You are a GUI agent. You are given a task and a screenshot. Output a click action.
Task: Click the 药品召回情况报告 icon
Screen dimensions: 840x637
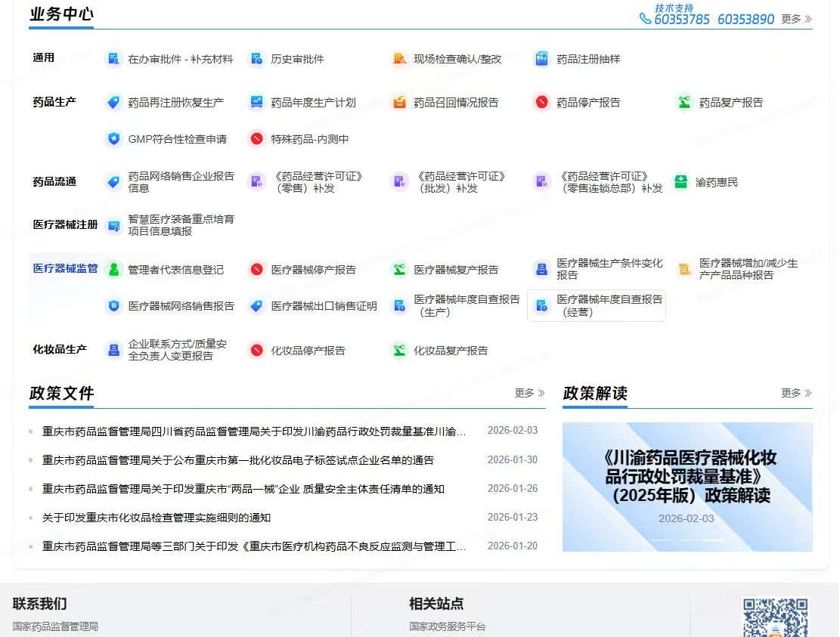pyautogui.click(x=400, y=102)
